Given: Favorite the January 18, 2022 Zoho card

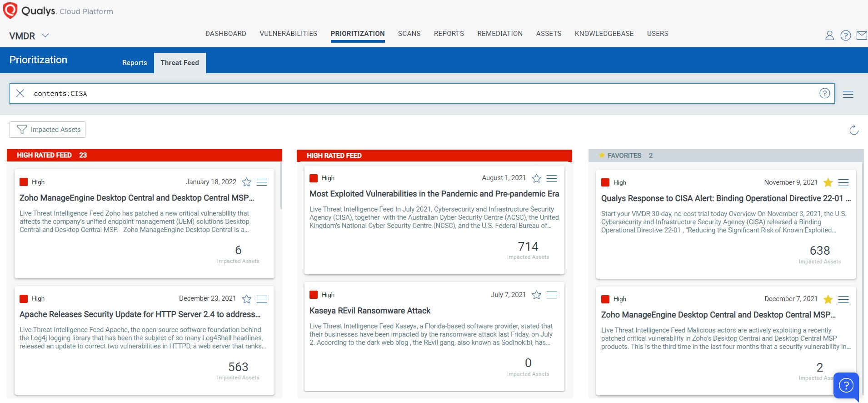Looking at the screenshot, I should tap(247, 182).
